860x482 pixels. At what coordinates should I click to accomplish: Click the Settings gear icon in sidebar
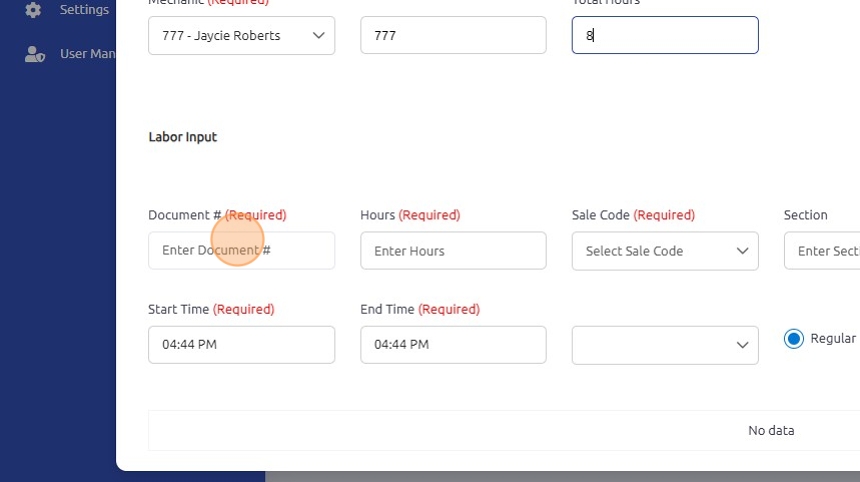tap(33, 9)
